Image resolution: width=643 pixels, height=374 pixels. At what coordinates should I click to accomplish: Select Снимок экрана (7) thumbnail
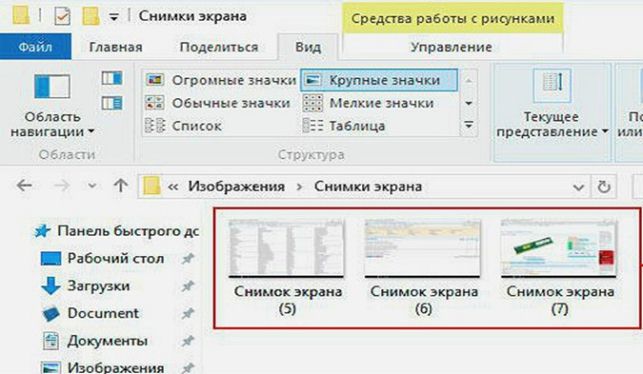(559, 249)
